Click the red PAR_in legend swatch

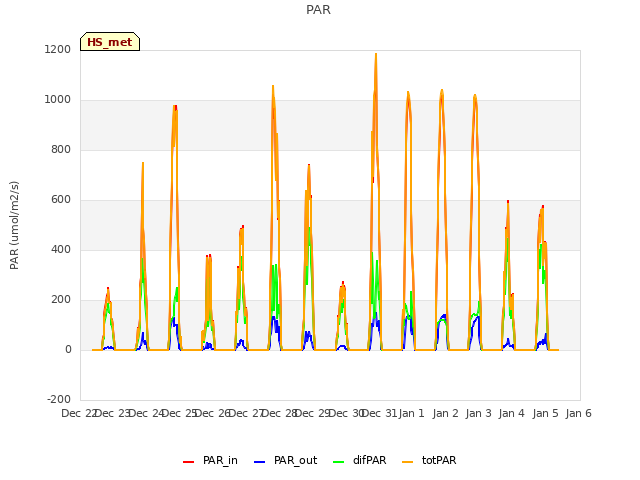tap(188, 462)
